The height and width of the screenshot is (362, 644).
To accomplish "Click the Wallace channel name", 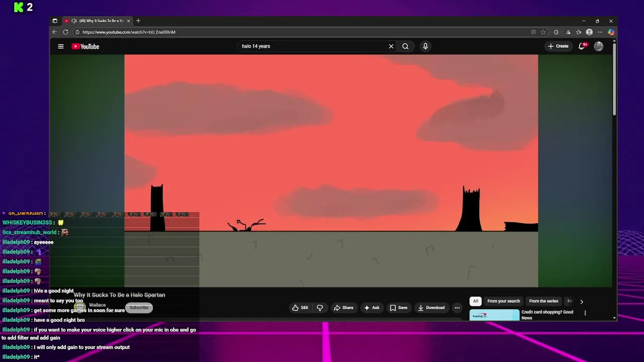I will point(97,305).
